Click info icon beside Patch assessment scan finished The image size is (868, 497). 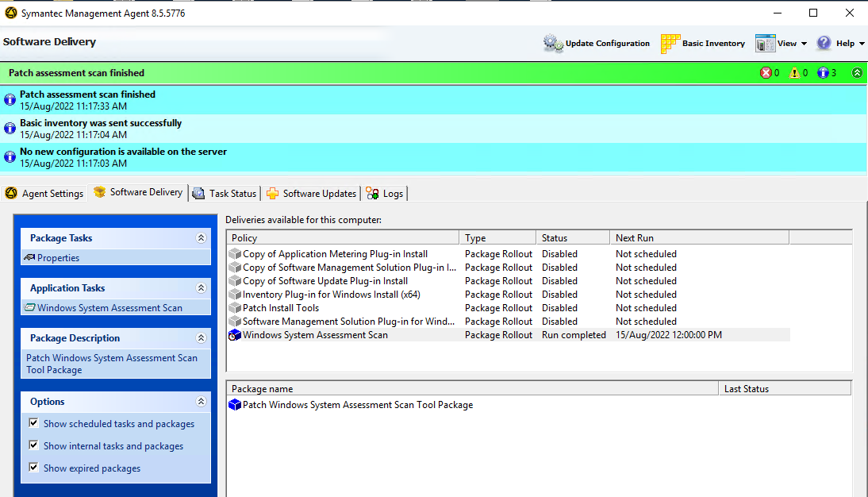(x=10, y=100)
